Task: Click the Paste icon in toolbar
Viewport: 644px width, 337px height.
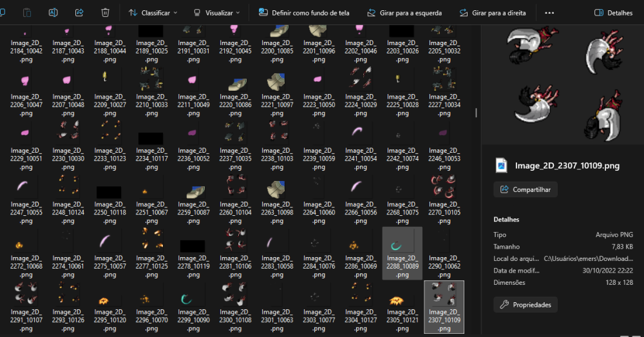Action: pyautogui.click(x=28, y=12)
